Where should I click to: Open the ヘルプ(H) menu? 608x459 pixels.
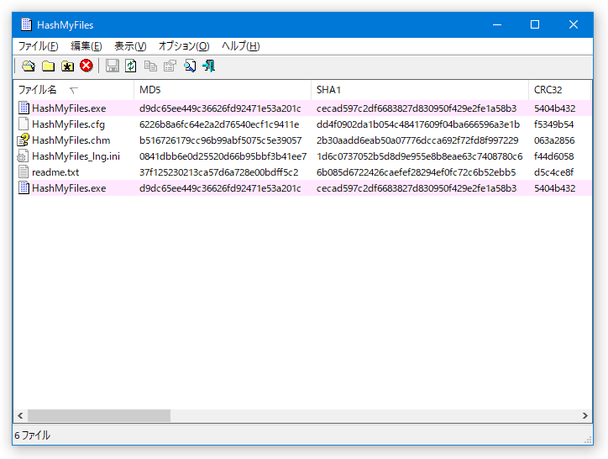tap(240, 46)
